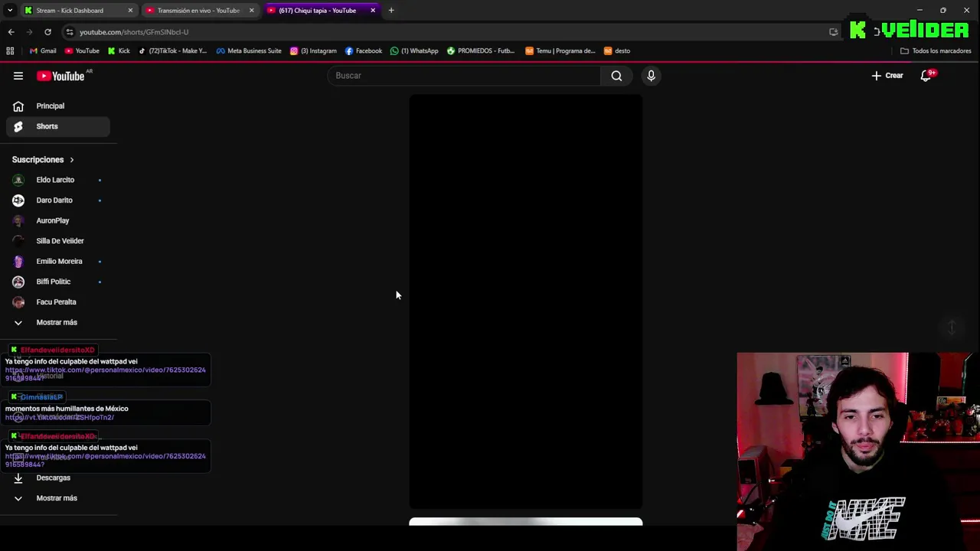Open Emilio Moreira channel
This screenshot has height=551, width=980.
58,261
